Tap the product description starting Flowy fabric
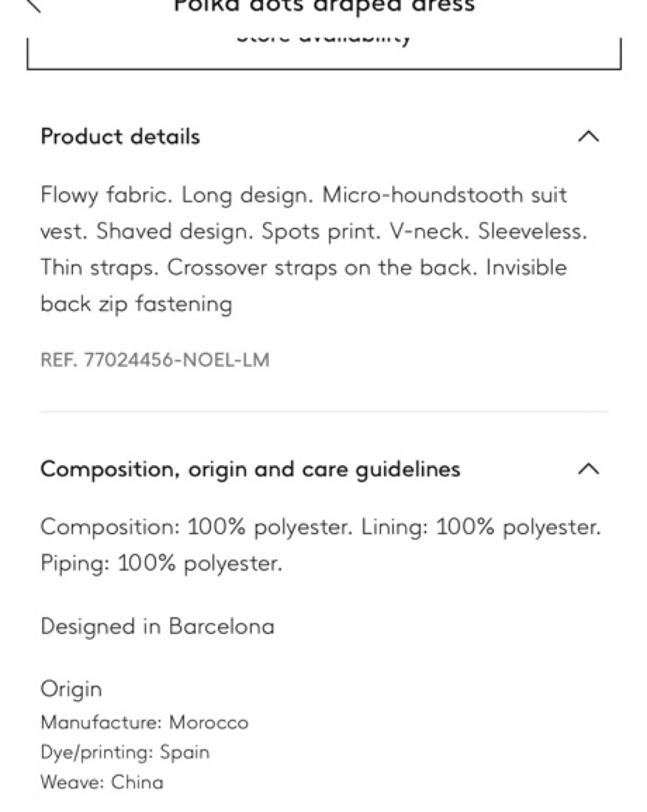The height and width of the screenshot is (812, 647). (314, 249)
